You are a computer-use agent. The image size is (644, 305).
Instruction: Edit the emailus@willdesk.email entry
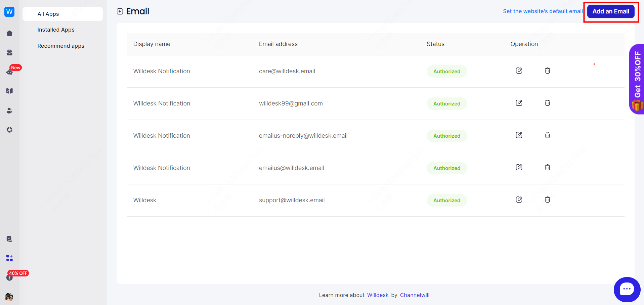519,167
